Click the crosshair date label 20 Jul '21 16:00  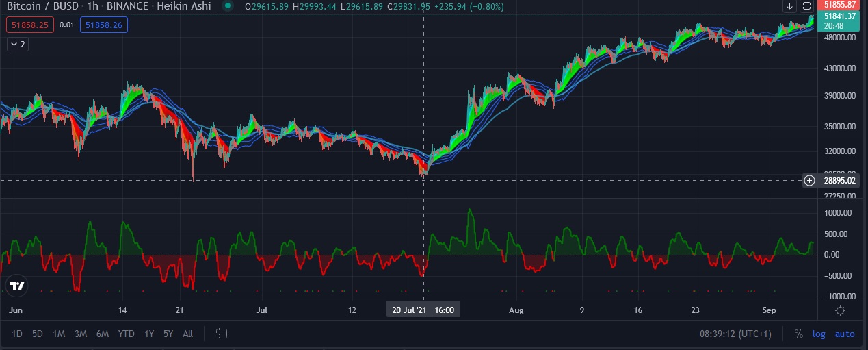pos(424,310)
